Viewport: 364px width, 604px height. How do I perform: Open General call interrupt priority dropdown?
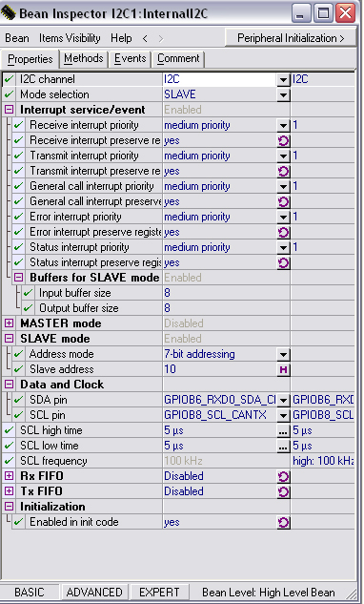tap(283, 186)
